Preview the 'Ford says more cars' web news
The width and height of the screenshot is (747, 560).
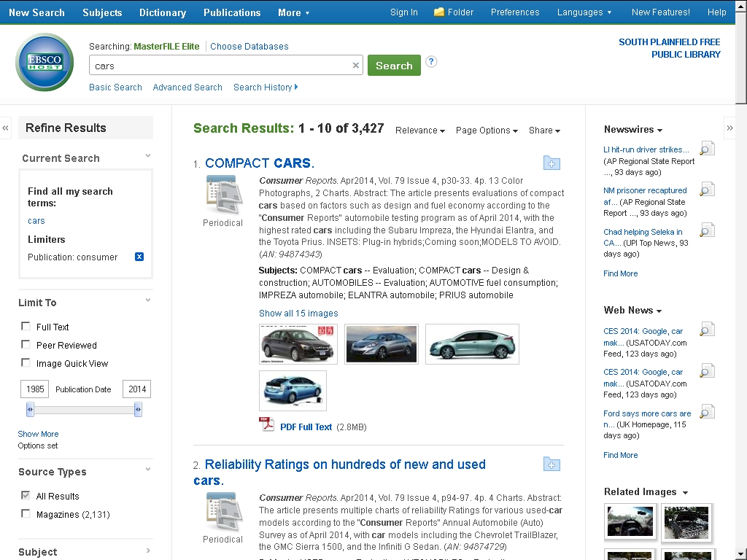[707, 411]
